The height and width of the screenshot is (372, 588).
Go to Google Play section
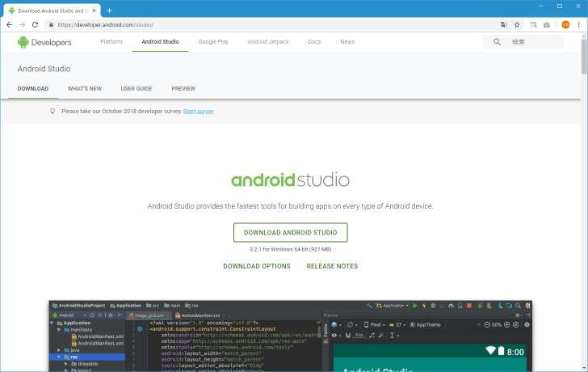pos(213,42)
